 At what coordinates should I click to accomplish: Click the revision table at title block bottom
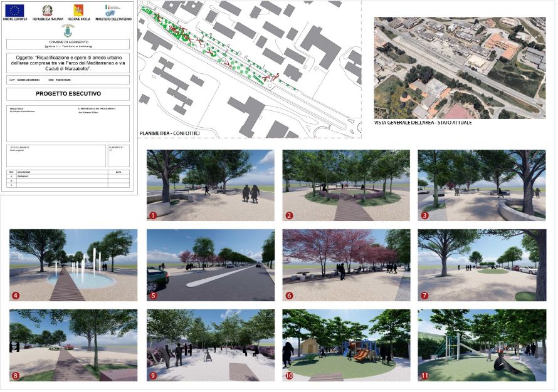(x=68, y=178)
